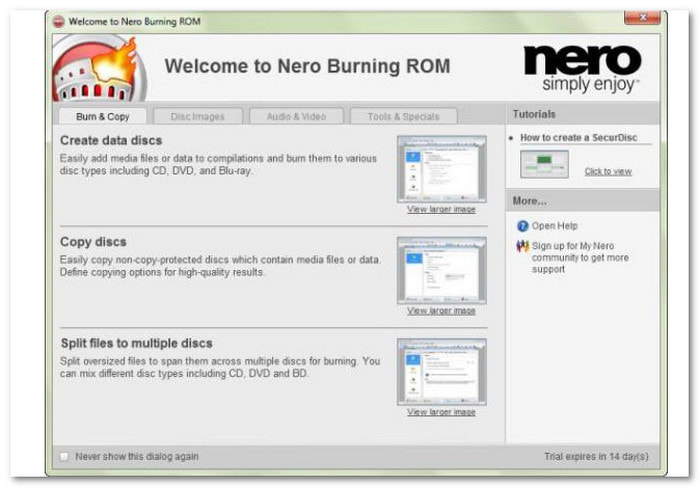Image resolution: width=700 pixels, height=488 pixels.
Task: Sign up for My Nero community link
Action: pos(580,258)
